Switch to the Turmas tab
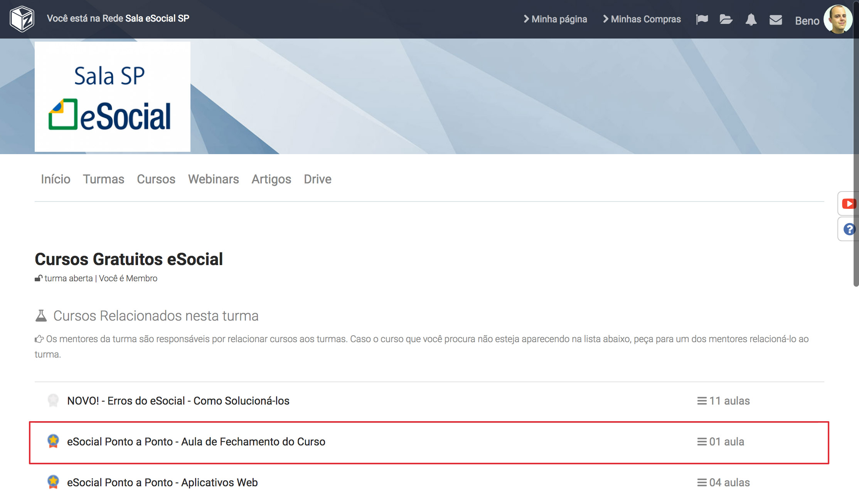859x504 pixels. click(103, 179)
